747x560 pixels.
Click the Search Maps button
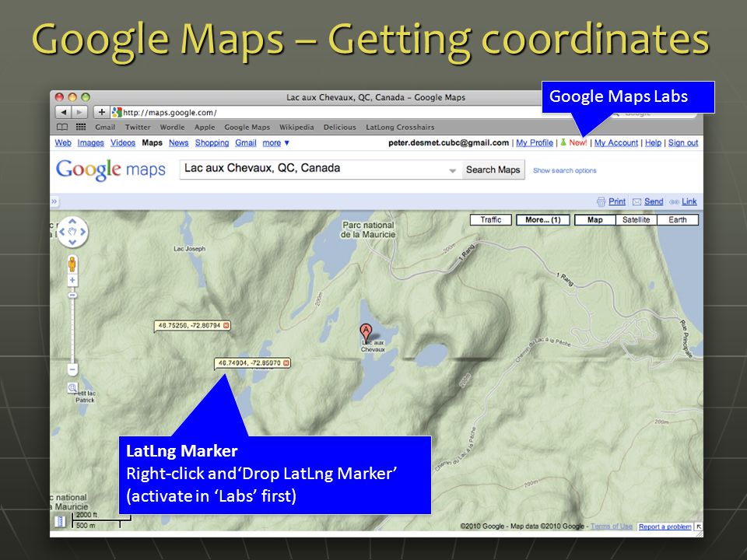[x=493, y=170]
